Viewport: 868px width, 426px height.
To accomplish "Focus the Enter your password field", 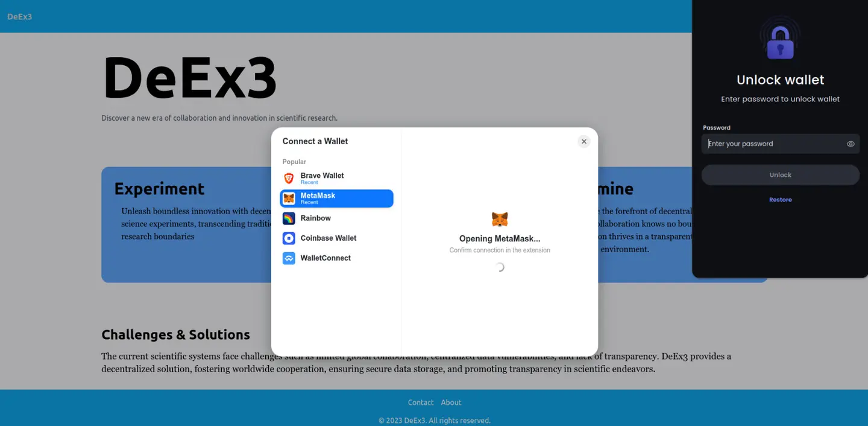I will (780, 144).
